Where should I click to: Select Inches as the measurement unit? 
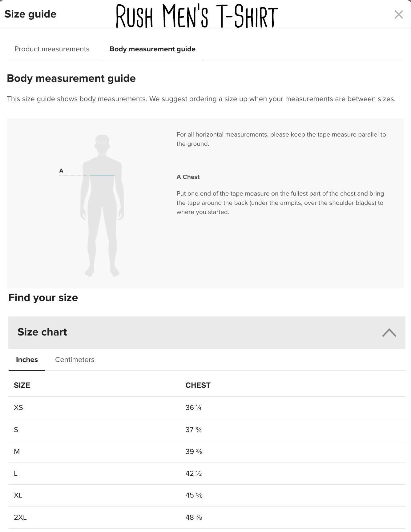click(27, 359)
